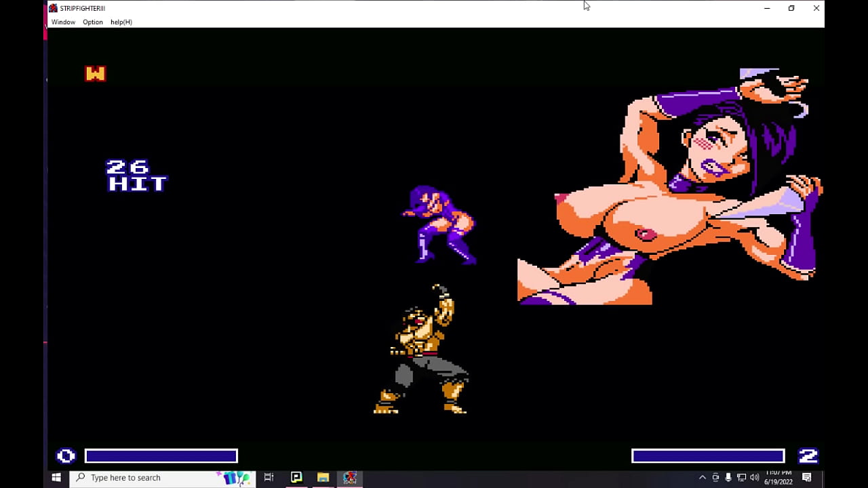This screenshot has width=868, height=488.
Task: Open the Option menu
Action: [93, 22]
